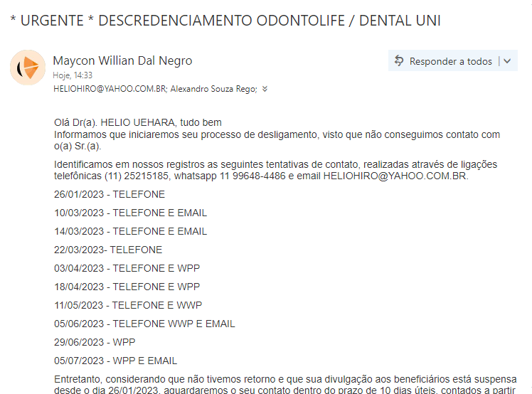
Task: Click the 03/04/2023 - TELEFONE E WPP entry
Action: pos(127,268)
